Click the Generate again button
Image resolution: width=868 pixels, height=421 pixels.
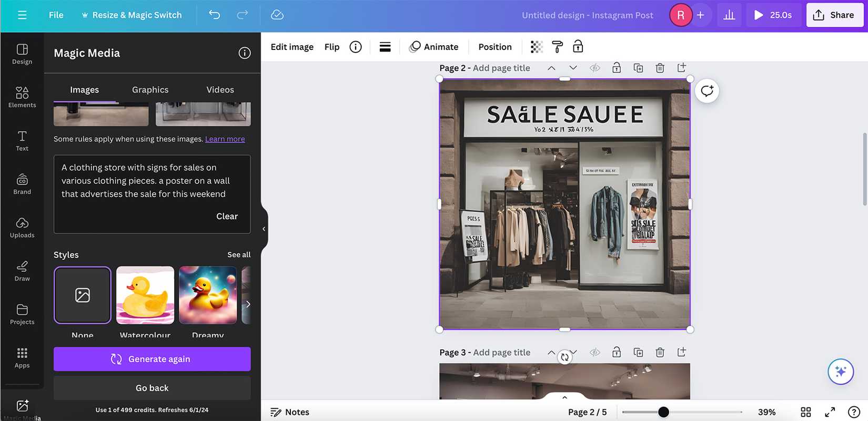point(152,359)
